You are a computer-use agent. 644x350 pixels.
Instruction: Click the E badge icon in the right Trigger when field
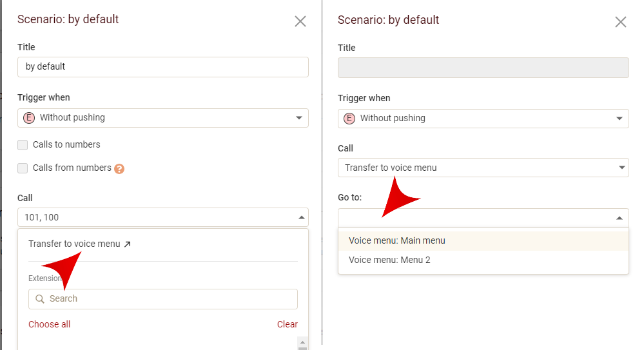(349, 119)
